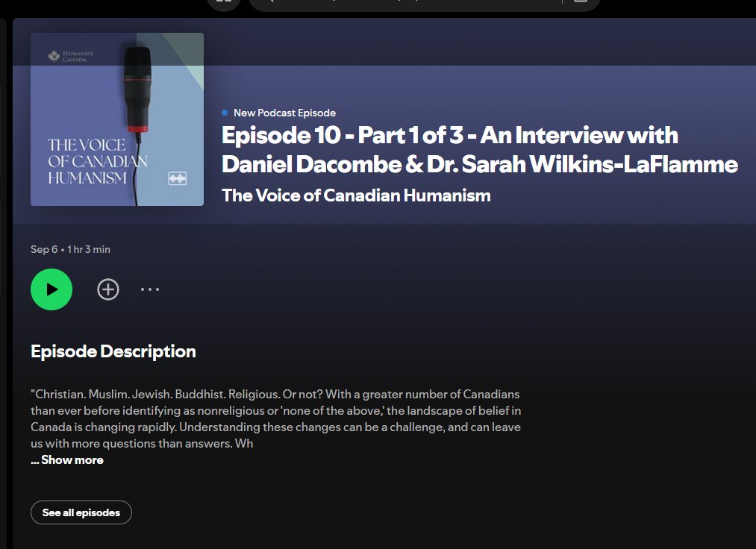
Task: Add episode to Your Episodes with plus icon
Action: (x=107, y=289)
